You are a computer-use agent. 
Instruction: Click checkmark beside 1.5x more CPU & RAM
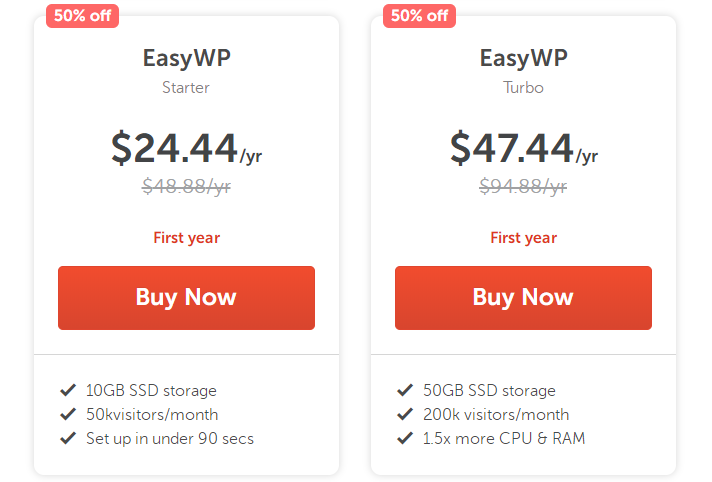point(405,438)
